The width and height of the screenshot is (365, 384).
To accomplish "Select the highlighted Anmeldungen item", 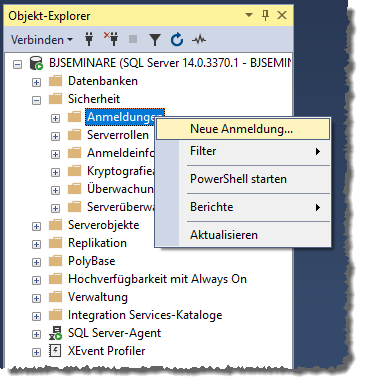I will (121, 117).
